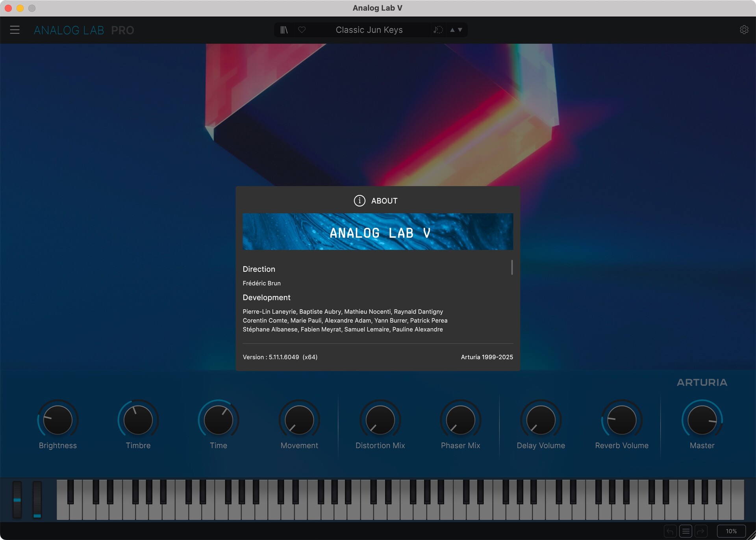Click the Direction heading
The height and width of the screenshot is (540, 756).
click(x=259, y=269)
